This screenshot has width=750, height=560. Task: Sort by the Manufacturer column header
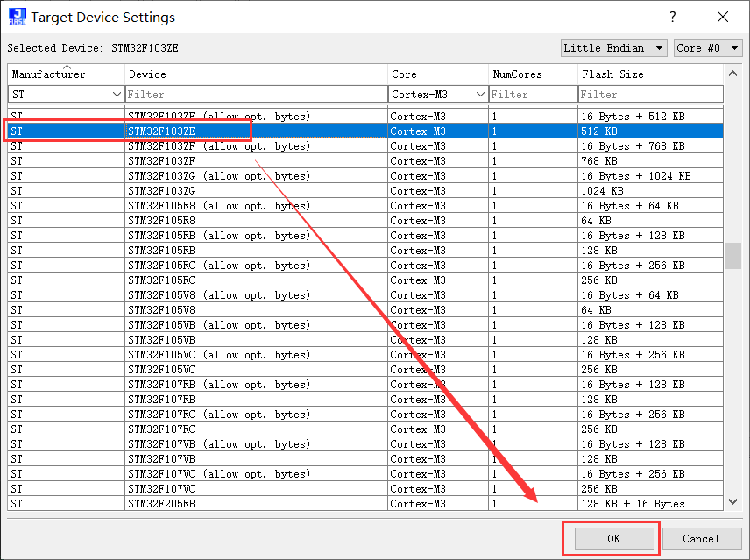(x=66, y=74)
